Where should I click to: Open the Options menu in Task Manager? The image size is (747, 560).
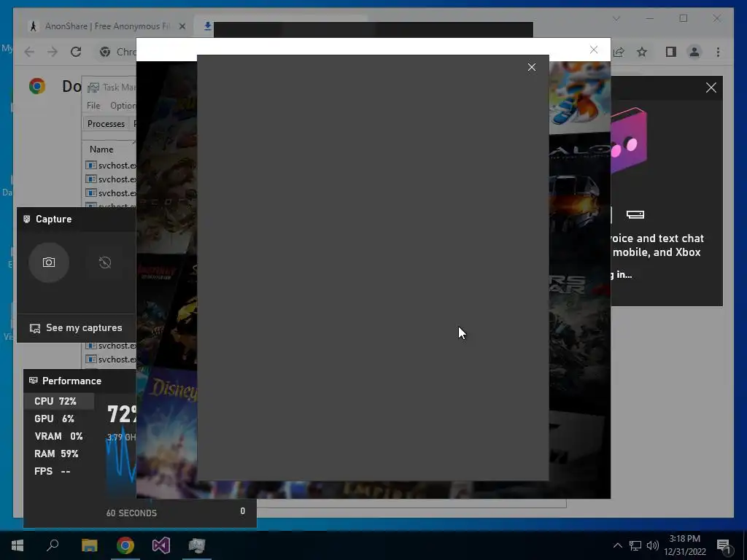123,105
